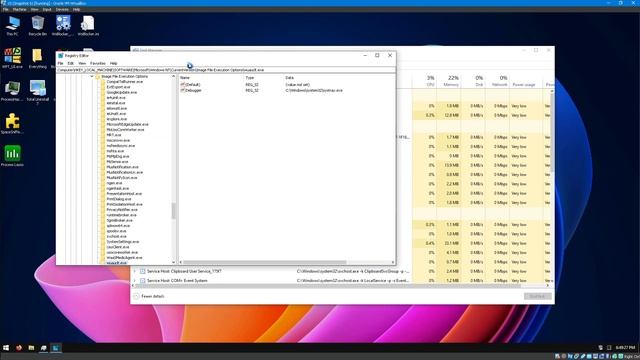This screenshot has width=640, height=360.
Task: Click the End task button in Task Manager
Action: pos(538,296)
